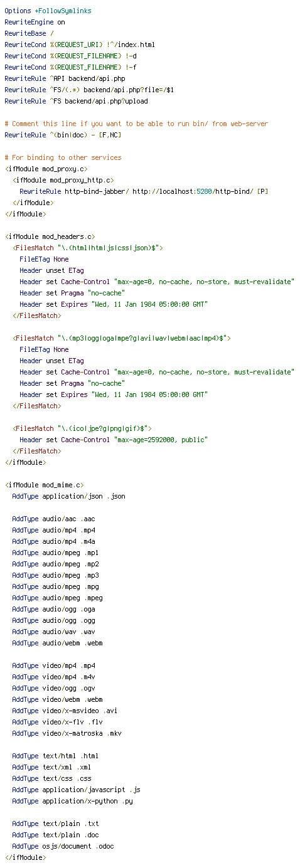
Task: Click the 'Options +FollowSymlinks' line
Action: pos(48,11)
